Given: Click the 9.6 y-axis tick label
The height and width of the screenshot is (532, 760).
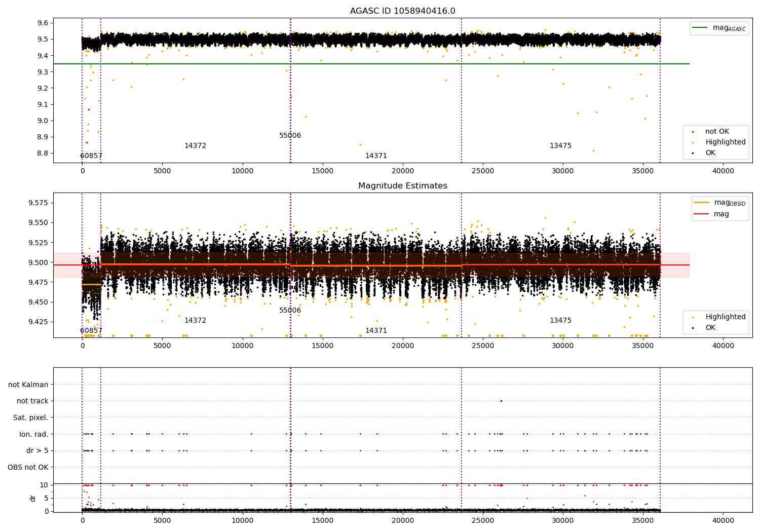Looking at the screenshot, I should point(44,23).
